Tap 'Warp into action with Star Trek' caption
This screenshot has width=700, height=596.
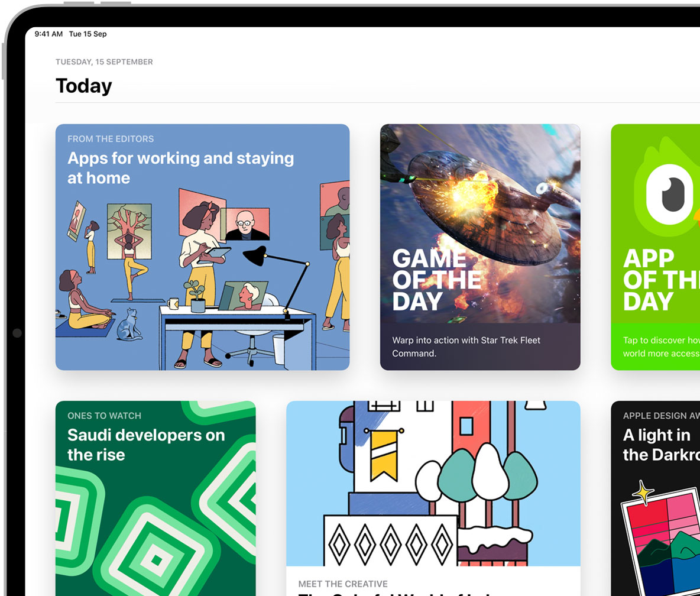[466, 346]
